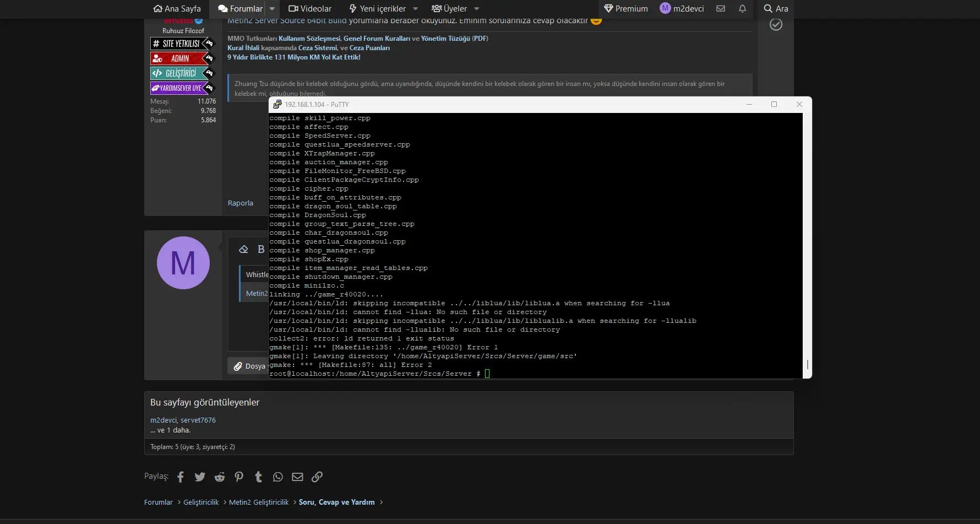Expand the Yeni içerikler dropdown arrow
980x524 pixels.
tap(416, 9)
